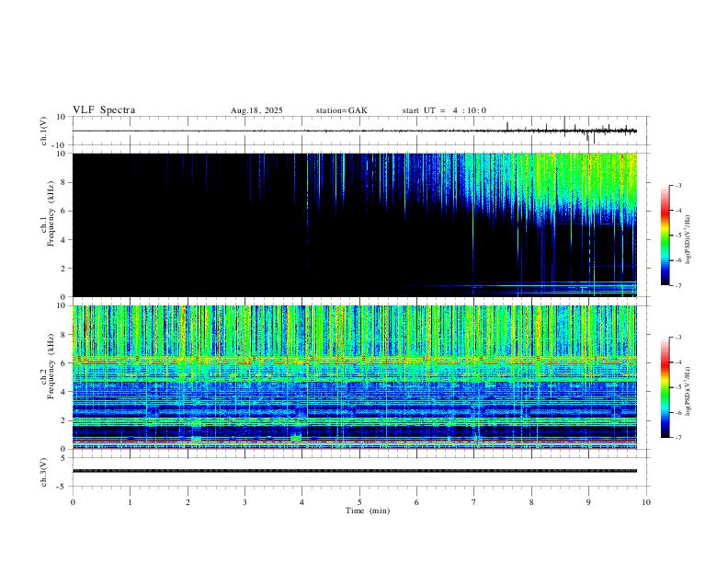Select the 'Time (min)' x-axis label
This screenshot has width=728, height=563.
click(x=368, y=511)
